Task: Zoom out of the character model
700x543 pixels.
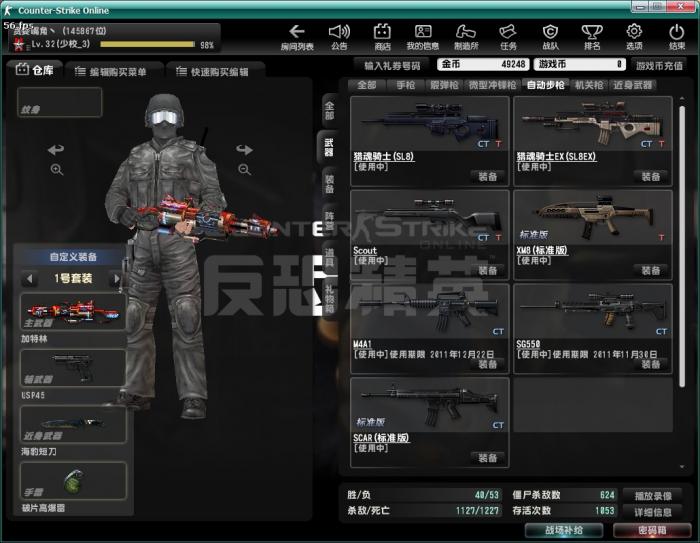Action: pyautogui.click(x=244, y=170)
